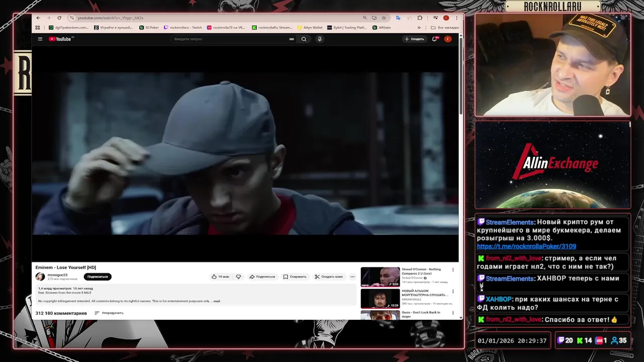
Task: Open Sinead O'Connor Nothing Compares thumbnail
Action: (x=380, y=277)
